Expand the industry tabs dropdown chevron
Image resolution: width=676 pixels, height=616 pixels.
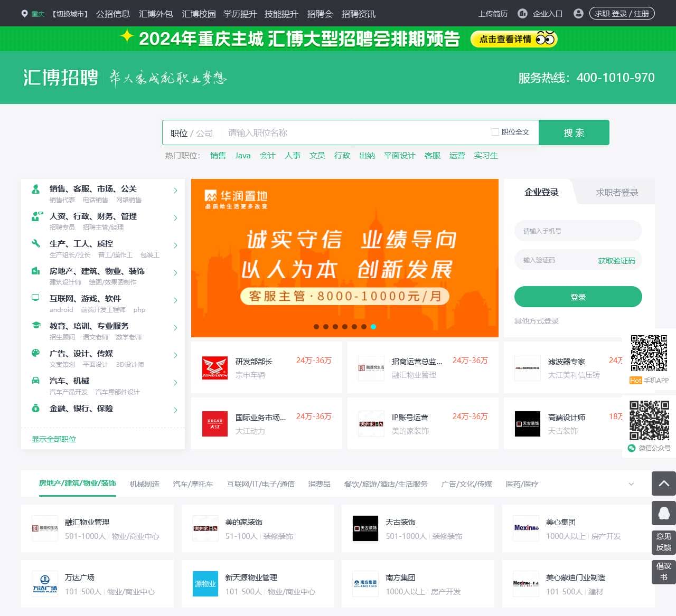(631, 484)
